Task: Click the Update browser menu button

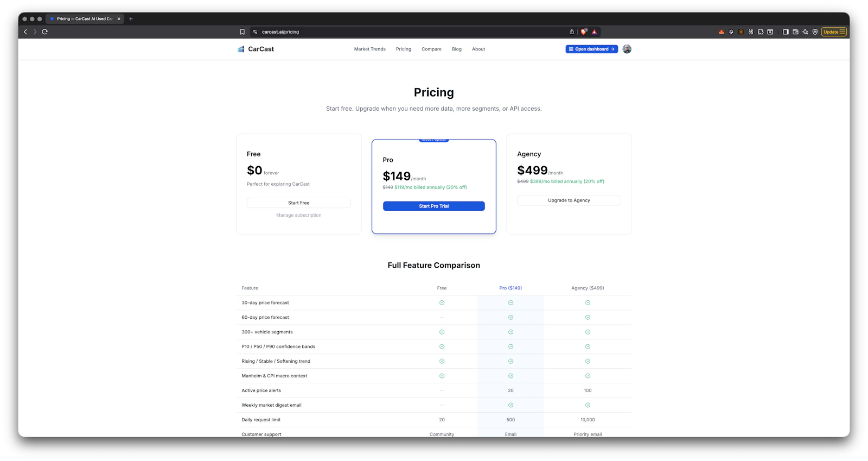Action: click(834, 32)
